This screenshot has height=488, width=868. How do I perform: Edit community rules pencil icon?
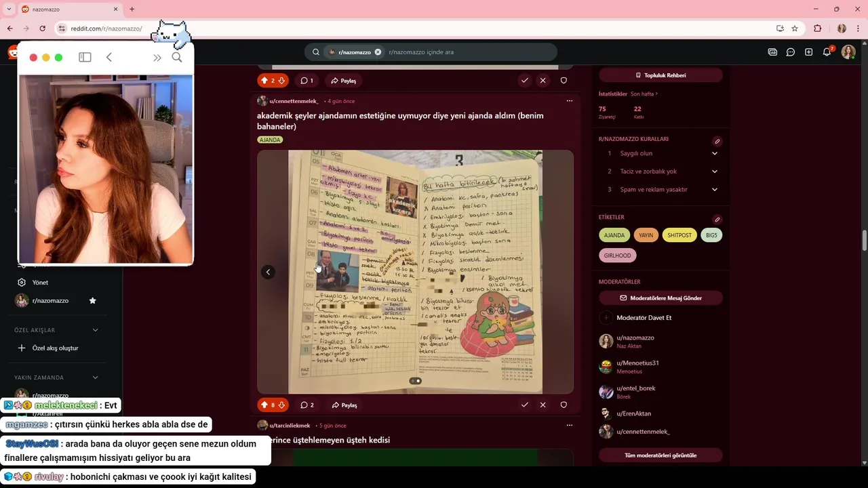click(x=717, y=142)
